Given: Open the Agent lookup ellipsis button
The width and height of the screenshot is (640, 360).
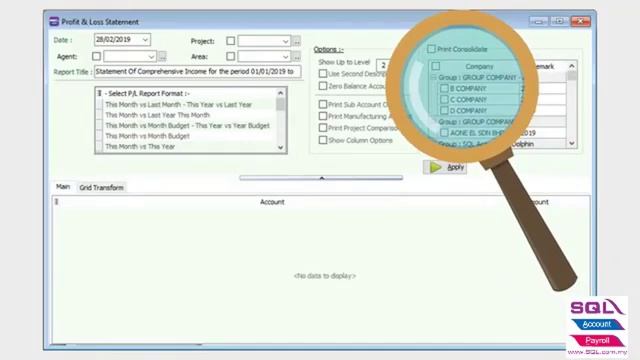Looking at the screenshot, I should 162,56.
